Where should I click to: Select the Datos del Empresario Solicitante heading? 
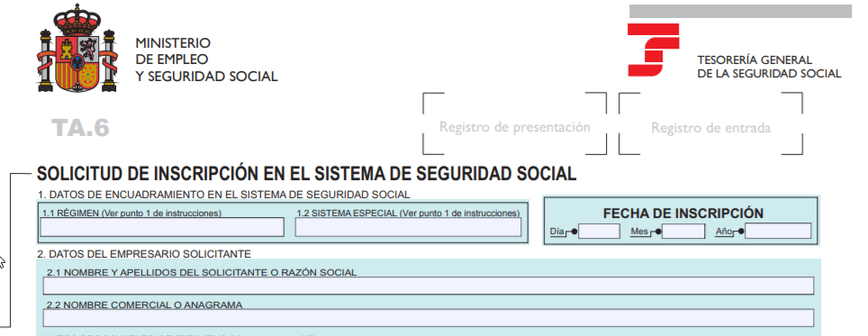pyautogui.click(x=144, y=254)
